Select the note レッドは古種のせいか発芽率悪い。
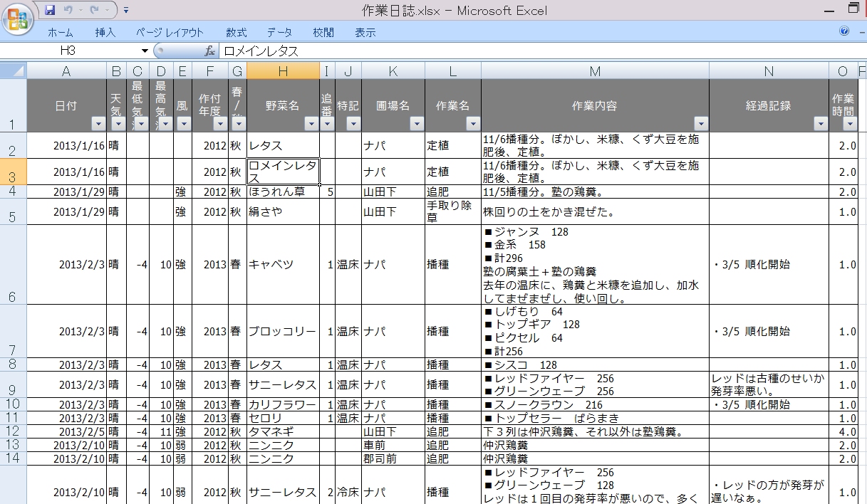 point(769,385)
